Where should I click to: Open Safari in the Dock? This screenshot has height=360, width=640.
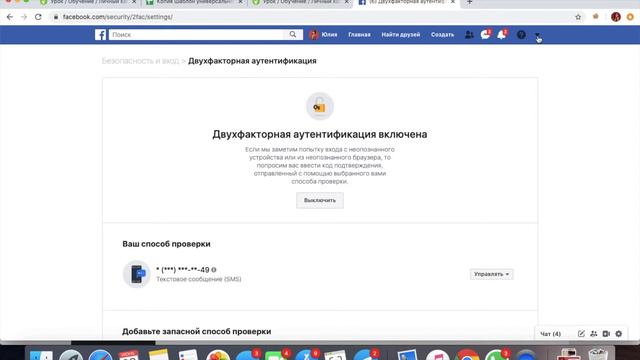[x=100, y=355]
